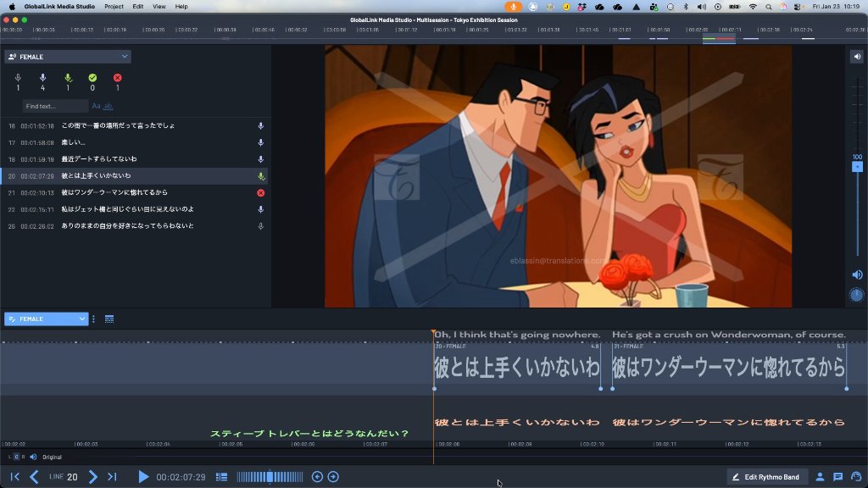Open the three-dot track options menu
Image resolution: width=868 pixels, height=488 pixels.
point(93,319)
